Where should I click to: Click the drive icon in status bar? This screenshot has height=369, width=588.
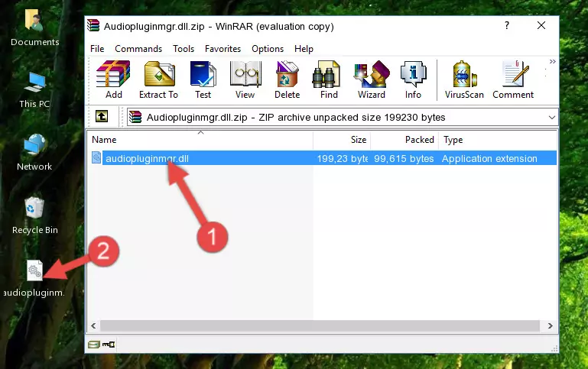94,345
